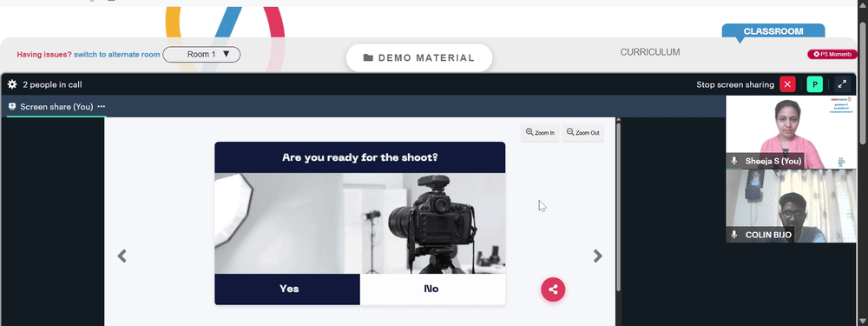This screenshot has width=868, height=326.
Task: Click Zoom Out button
Action: pos(583,132)
